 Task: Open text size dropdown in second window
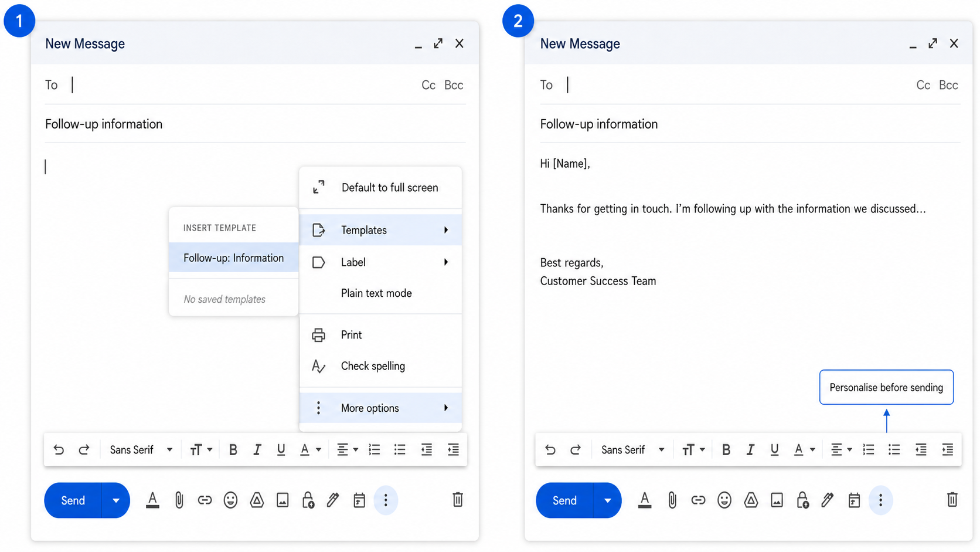[x=693, y=450]
